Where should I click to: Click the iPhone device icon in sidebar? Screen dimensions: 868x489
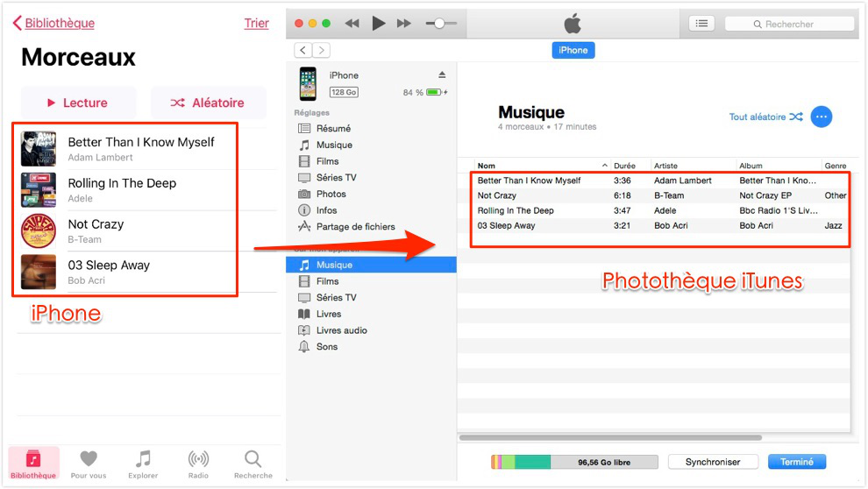[308, 83]
